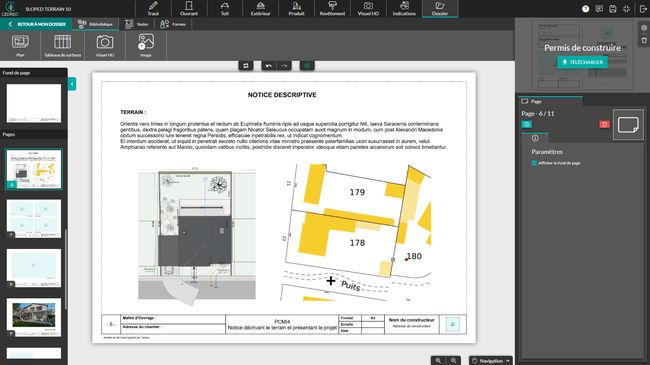The height and width of the screenshot is (365, 650).
Task: Open the Dossier tab
Action: [x=440, y=8]
